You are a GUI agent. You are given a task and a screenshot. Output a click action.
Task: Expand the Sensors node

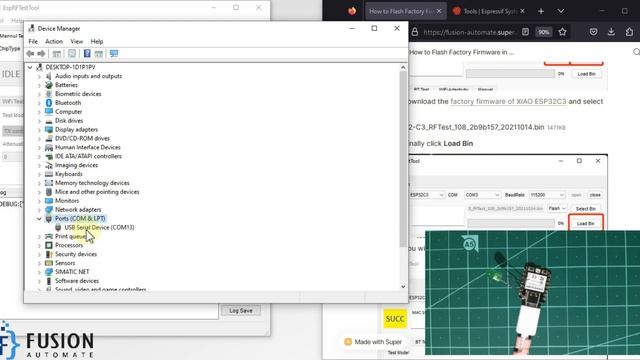(x=39, y=263)
